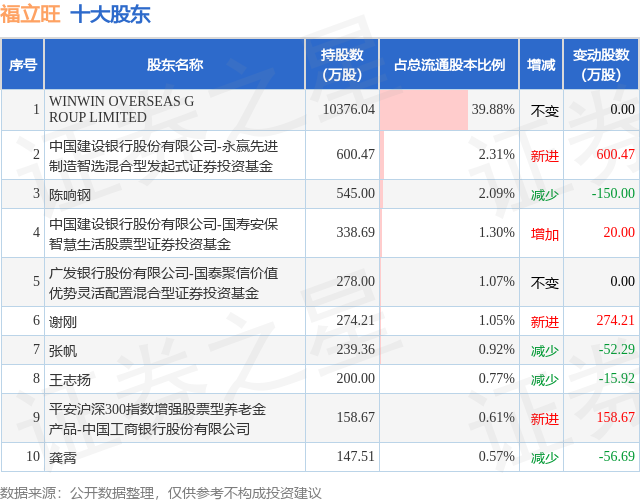Click shareholder 张帆
The height and width of the screenshot is (502, 640).
pyautogui.click(x=63, y=351)
